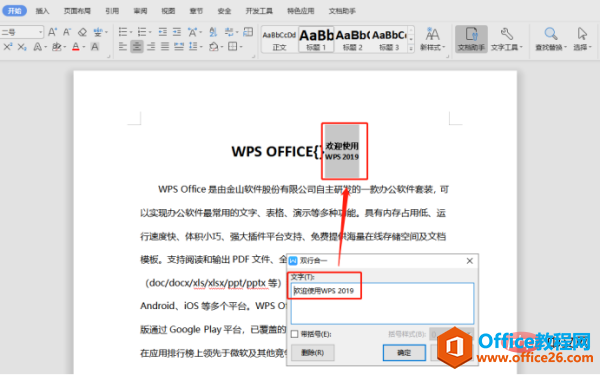
Task: Click the 文档助手 ribbon button
Action: 471,39
